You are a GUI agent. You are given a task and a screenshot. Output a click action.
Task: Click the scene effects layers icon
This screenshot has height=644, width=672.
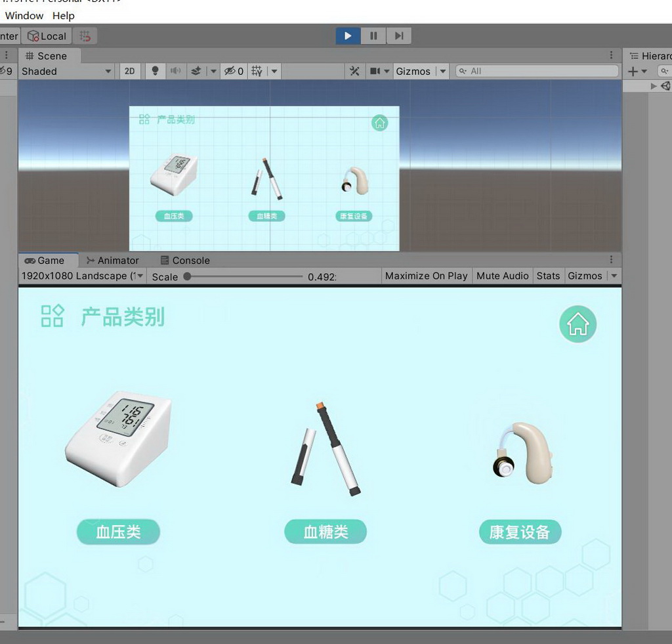point(196,71)
